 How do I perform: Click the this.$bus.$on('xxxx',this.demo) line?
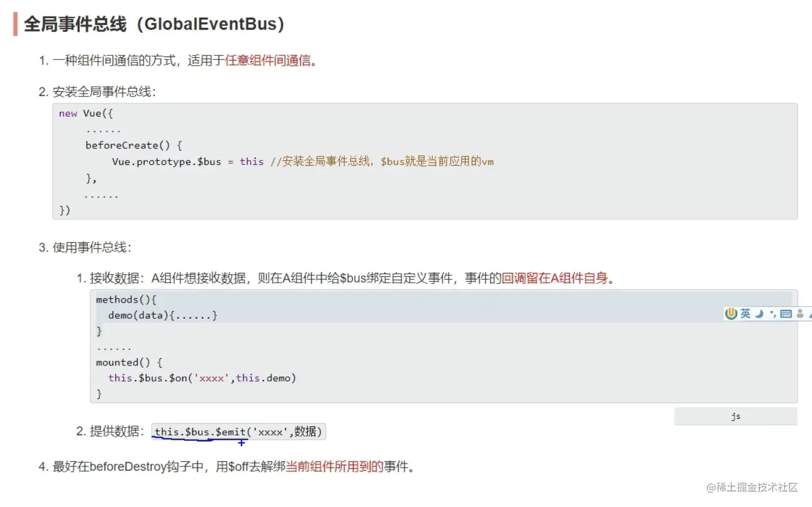202,378
